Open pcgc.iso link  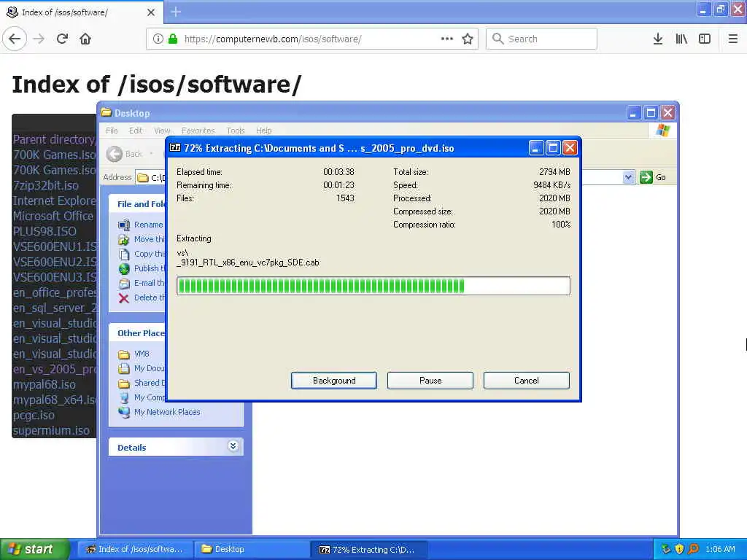tap(34, 415)
